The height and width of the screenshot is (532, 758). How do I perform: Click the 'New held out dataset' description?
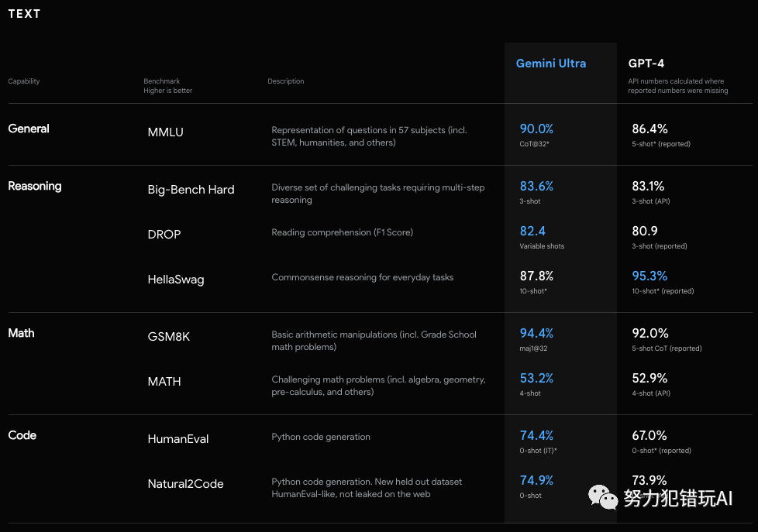(367, 488)
